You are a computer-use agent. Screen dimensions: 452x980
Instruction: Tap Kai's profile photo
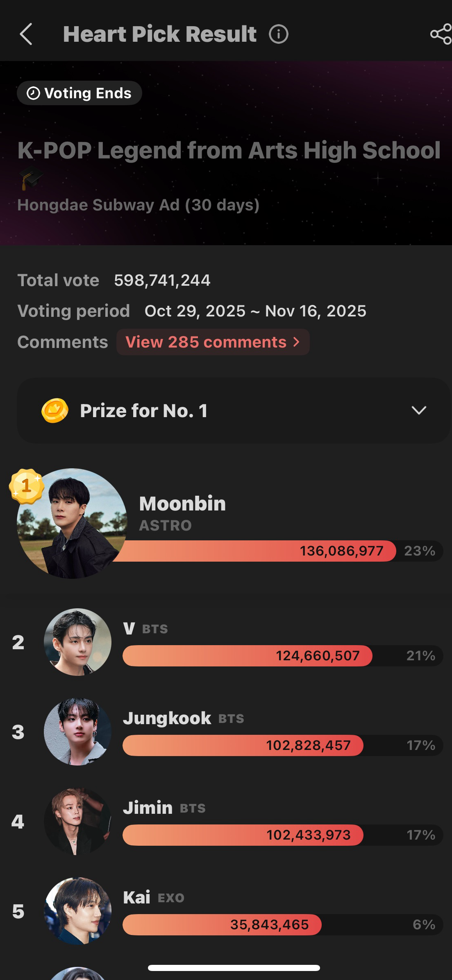[x=77, y=911]
